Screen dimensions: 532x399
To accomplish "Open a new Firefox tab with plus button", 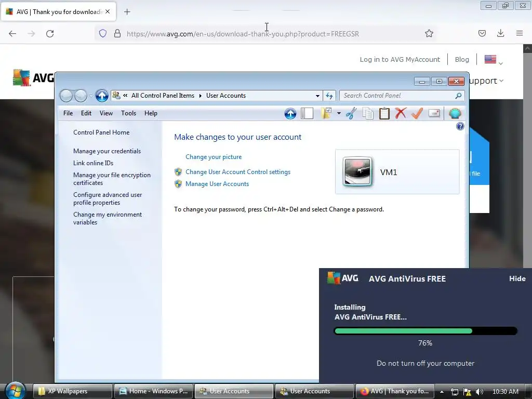I will (127, 12).
